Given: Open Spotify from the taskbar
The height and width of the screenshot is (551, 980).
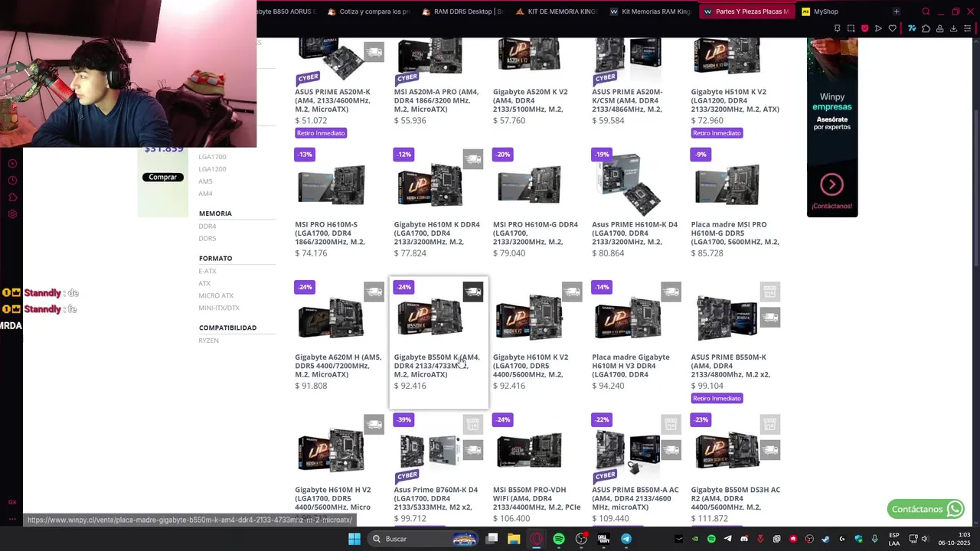Looking at the screenshot, I should [559, 539].
